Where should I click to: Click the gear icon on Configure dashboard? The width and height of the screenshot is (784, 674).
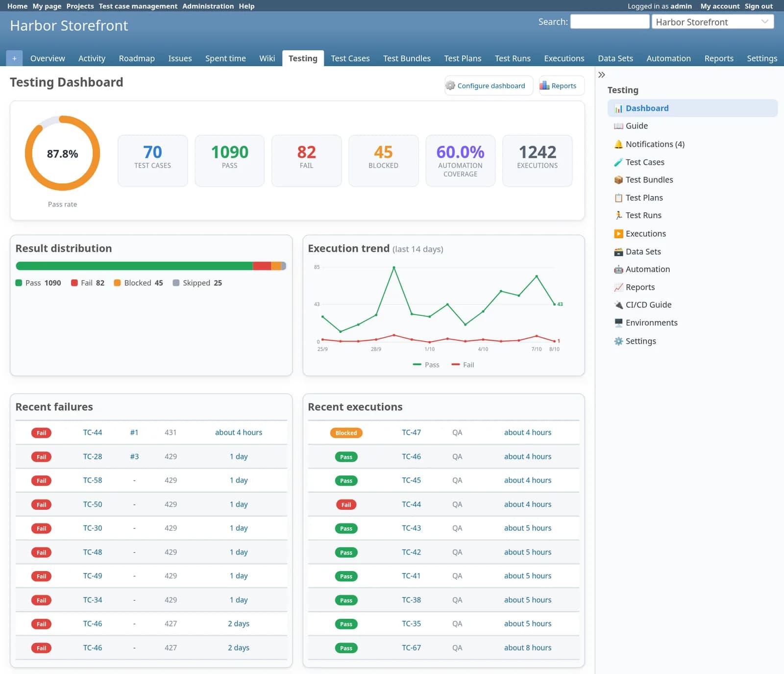(x=450, y=86)
